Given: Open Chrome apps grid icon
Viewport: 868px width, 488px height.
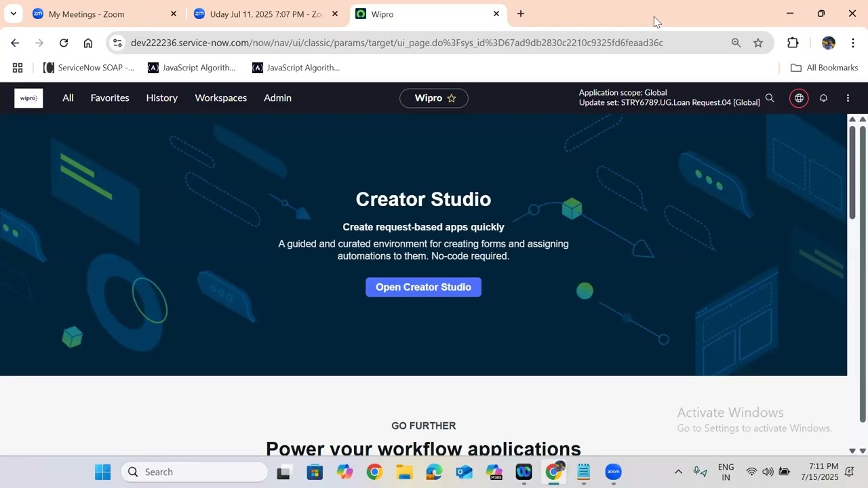Looking at the screenshot, I should [x=18, y=68].
